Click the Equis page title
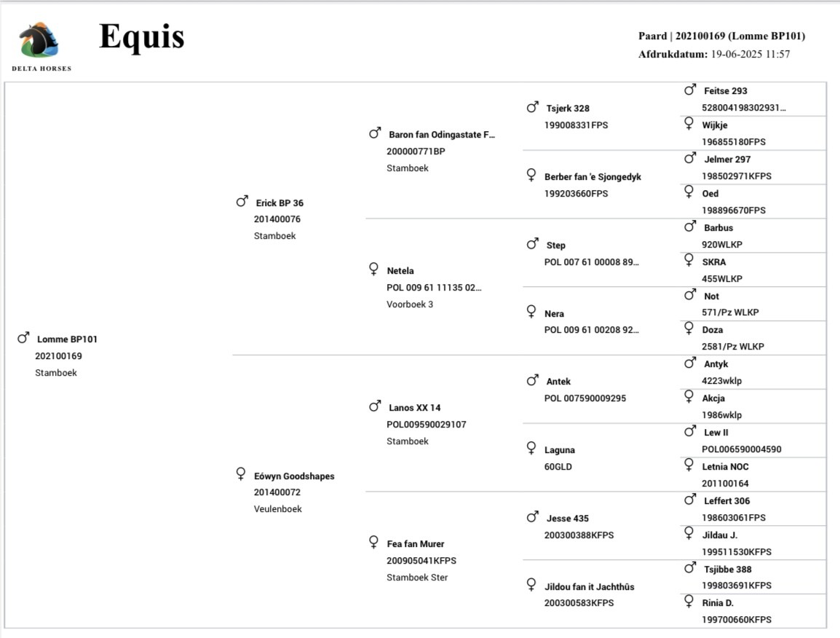Screen dimensions: 840x638 (x=141, y=36)
